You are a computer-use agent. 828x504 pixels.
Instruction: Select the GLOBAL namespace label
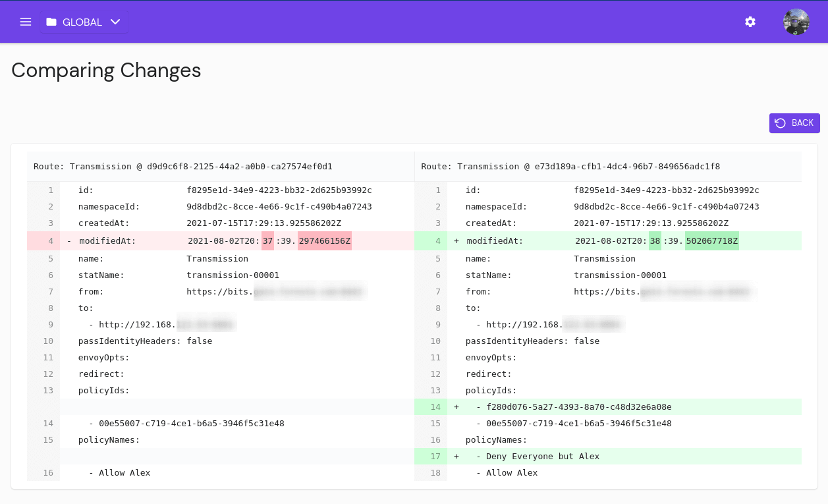point(82,22)
